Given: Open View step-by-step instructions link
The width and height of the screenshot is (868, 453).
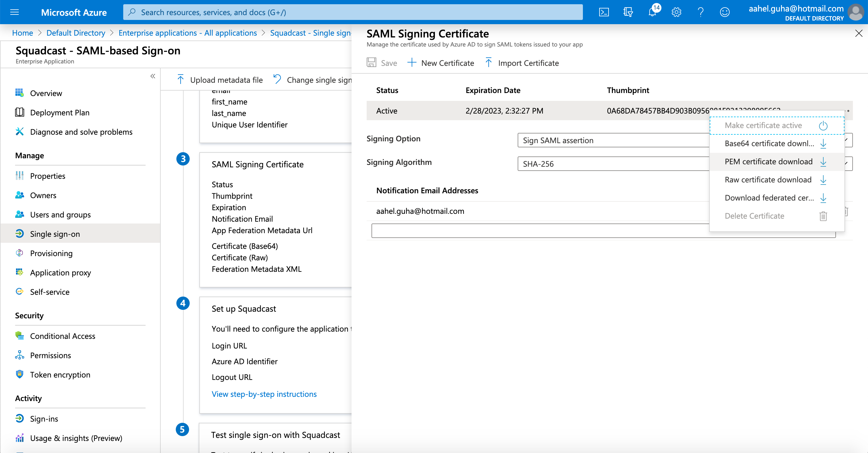Looking at the screenshot, I should [x=264, y=394].
